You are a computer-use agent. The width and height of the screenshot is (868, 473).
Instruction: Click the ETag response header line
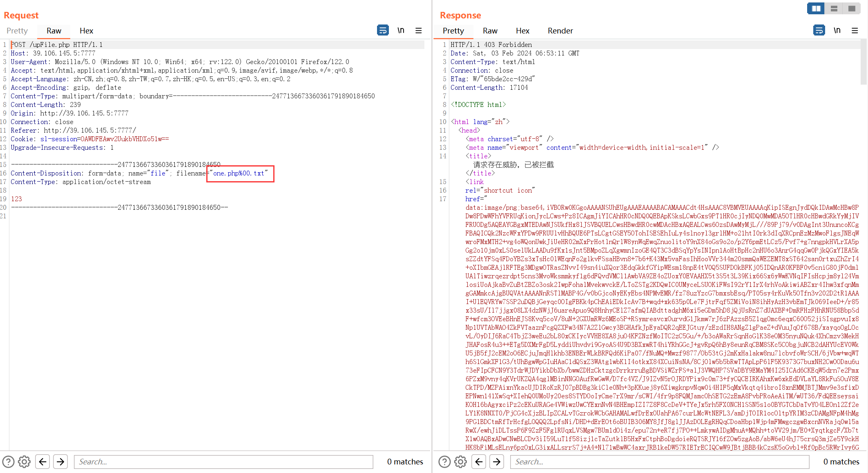pos(492,79)
